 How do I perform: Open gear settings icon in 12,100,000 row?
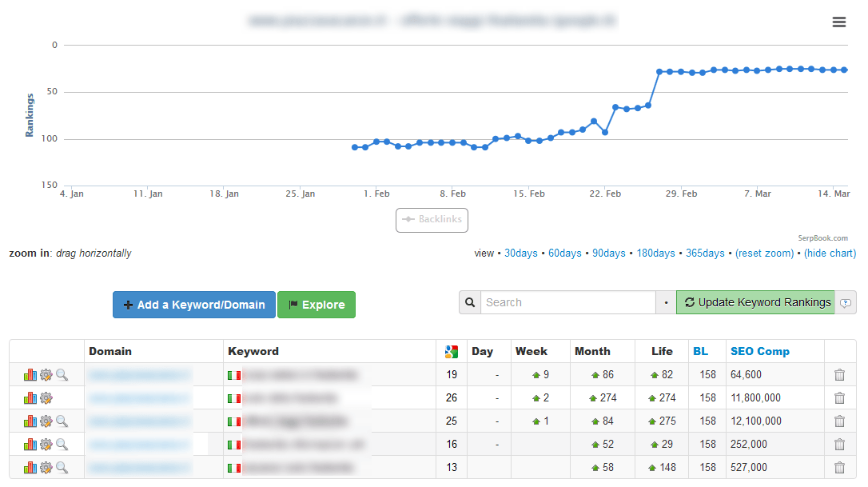[x=46, y=421]
